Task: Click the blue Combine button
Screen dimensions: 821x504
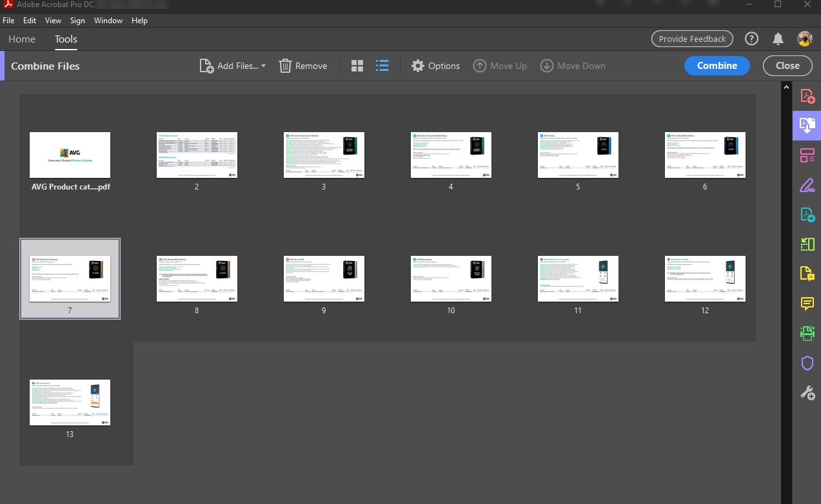Action: coord(717,66)
